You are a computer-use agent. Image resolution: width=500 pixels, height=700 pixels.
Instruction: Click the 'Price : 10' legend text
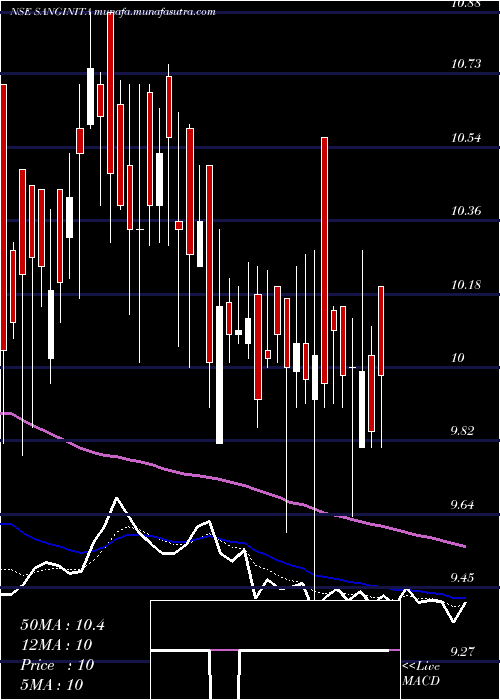(57, 665)
